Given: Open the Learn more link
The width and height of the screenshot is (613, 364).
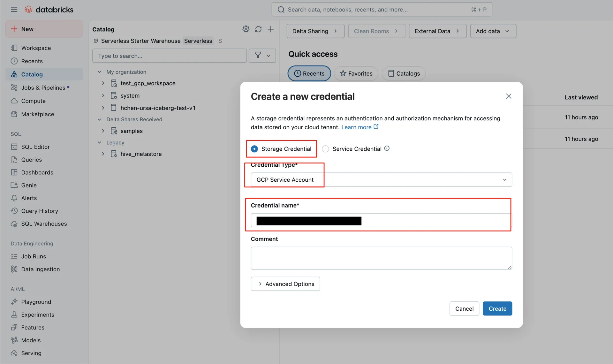Looking at the screenshot, I should coord(360,127).
